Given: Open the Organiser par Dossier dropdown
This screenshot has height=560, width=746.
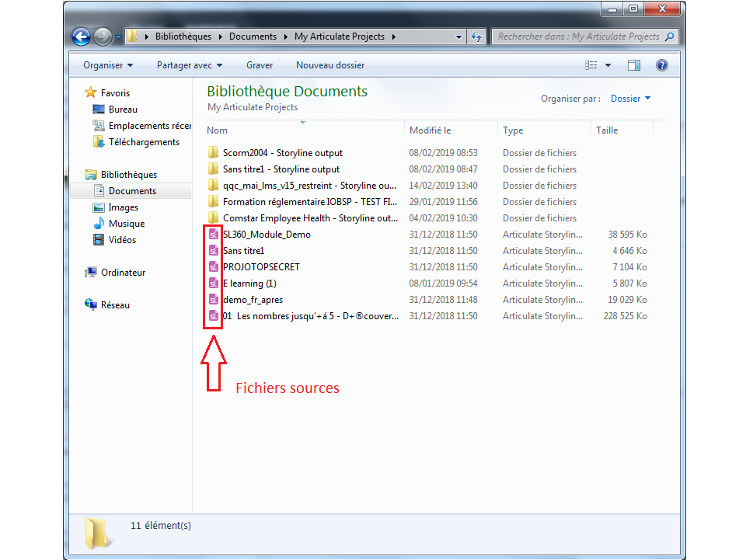Looking at the screenshot, I should tap(630, 99).
